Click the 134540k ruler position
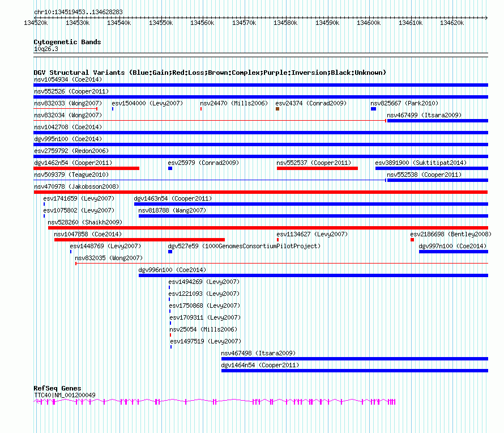Image resolution: width=504 pixels, height=433 pixels. (x=119, y=23)
